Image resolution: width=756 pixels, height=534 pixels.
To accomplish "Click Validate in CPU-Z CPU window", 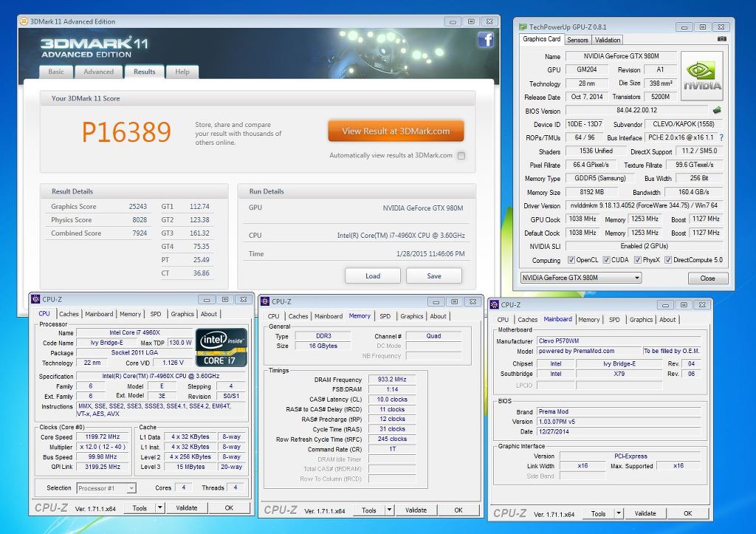I will click(x=187, y=507).
